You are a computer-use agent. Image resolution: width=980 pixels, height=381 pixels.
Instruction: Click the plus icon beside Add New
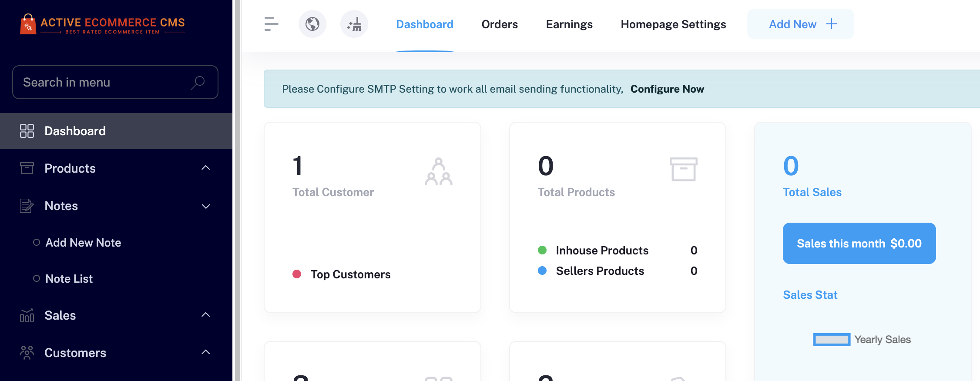click(x=832, y=24)
